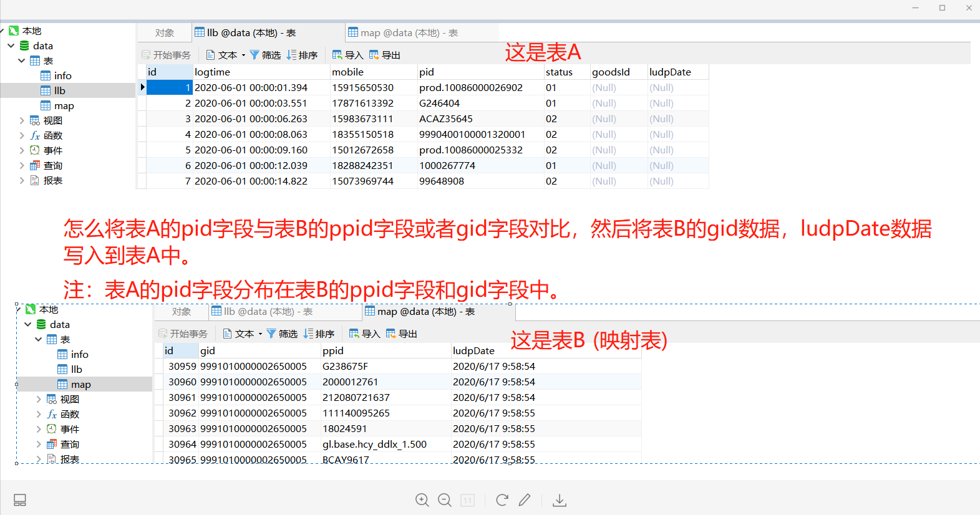Click the pid column header

pos(481,72)
